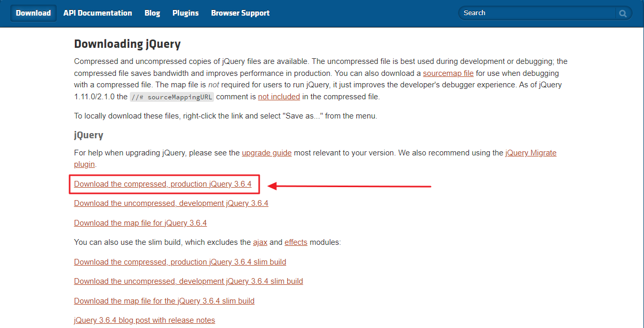Download the uncompressed, development jQuery 3.6.4
Screen dimensions: 644x328
[171, 203]
